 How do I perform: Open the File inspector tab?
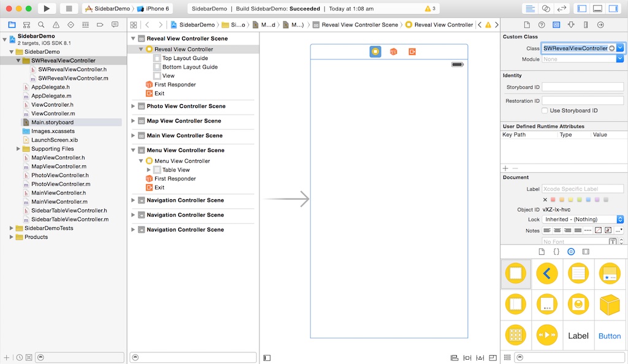click(527, 24)
